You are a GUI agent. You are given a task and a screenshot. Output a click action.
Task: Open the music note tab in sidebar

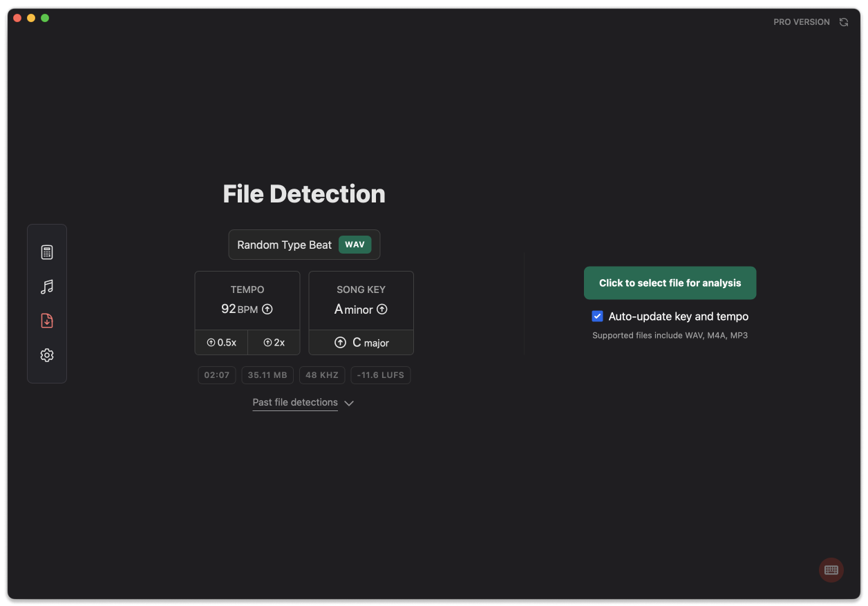tap(47, 287)
